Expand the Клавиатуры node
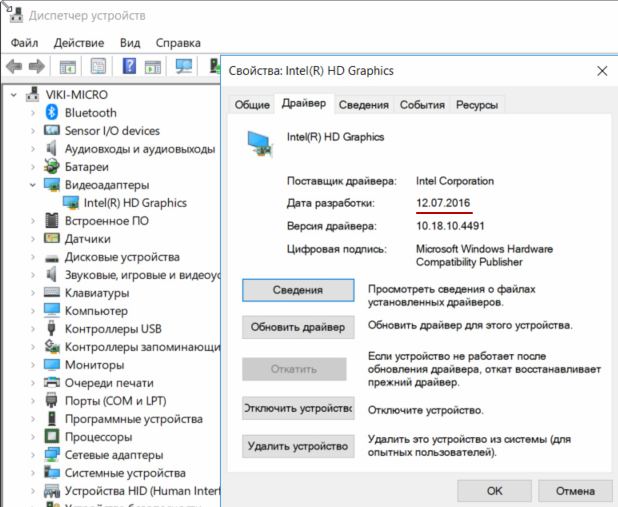Image resolution: width=618 pixels, height=507 pixels. pos(33,293)
